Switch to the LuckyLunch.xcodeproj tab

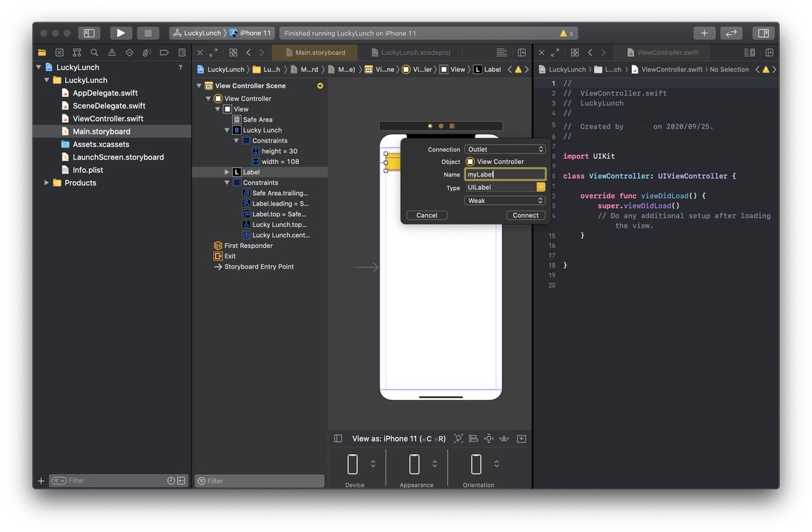point(411,53)
